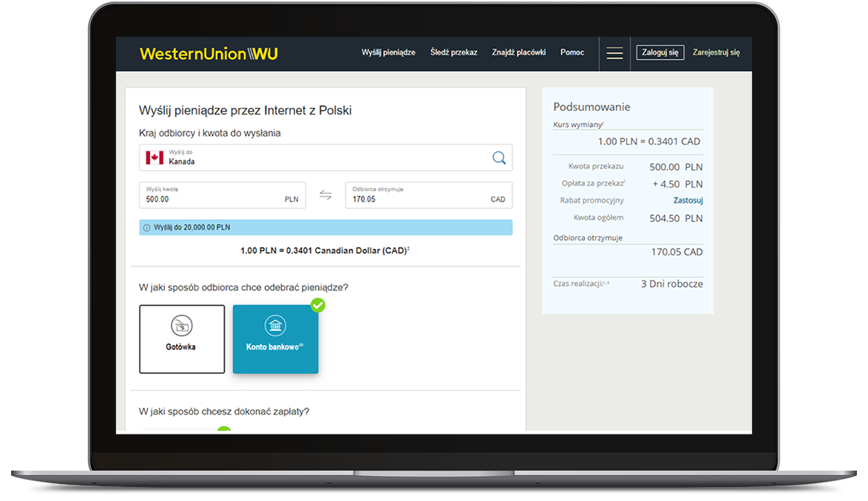Open Znajdź placówki navigation item

[x=518, y=52]
